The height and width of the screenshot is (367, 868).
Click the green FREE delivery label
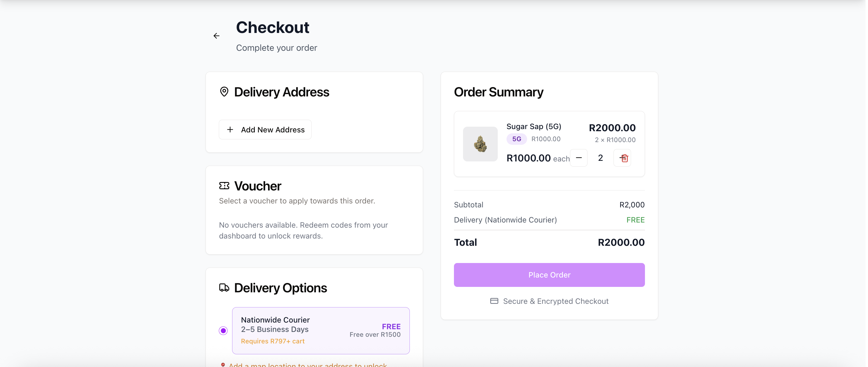click(x=635, y=220)
